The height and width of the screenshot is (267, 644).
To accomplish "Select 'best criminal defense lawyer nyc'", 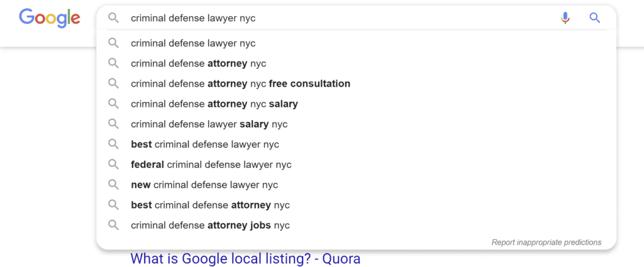I will (x=356, y=144).
